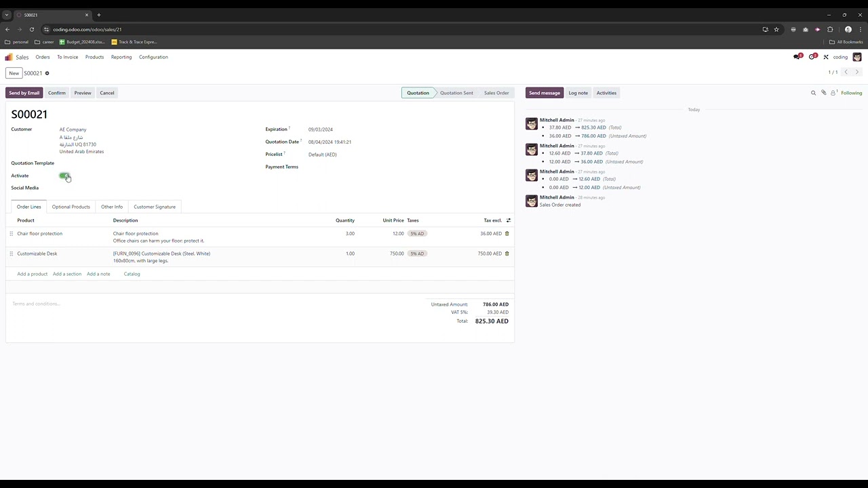The width and height of the screenshot is (868, 488).
Task: Open the Chrome extensions puzzle icon
Action: (830, 29)
